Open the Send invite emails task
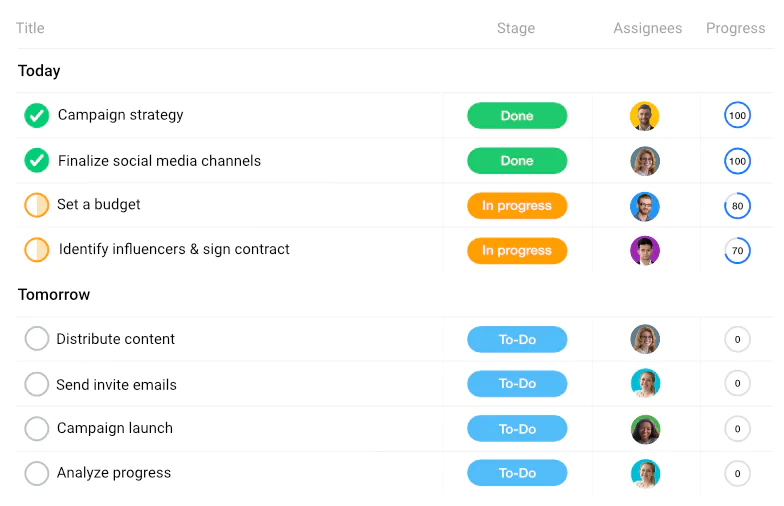Image resolution: width=784 pixels, height=506 pixels. [116, 384]
